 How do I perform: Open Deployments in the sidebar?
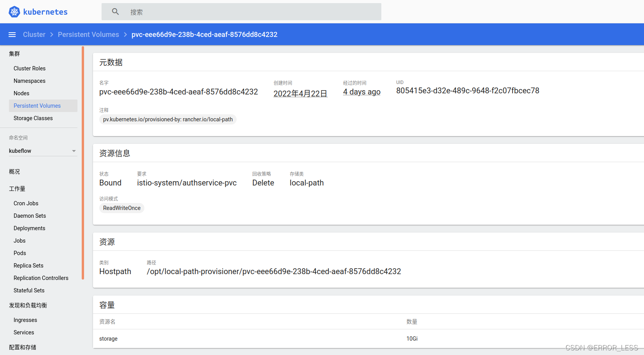(x=30, y=228)
